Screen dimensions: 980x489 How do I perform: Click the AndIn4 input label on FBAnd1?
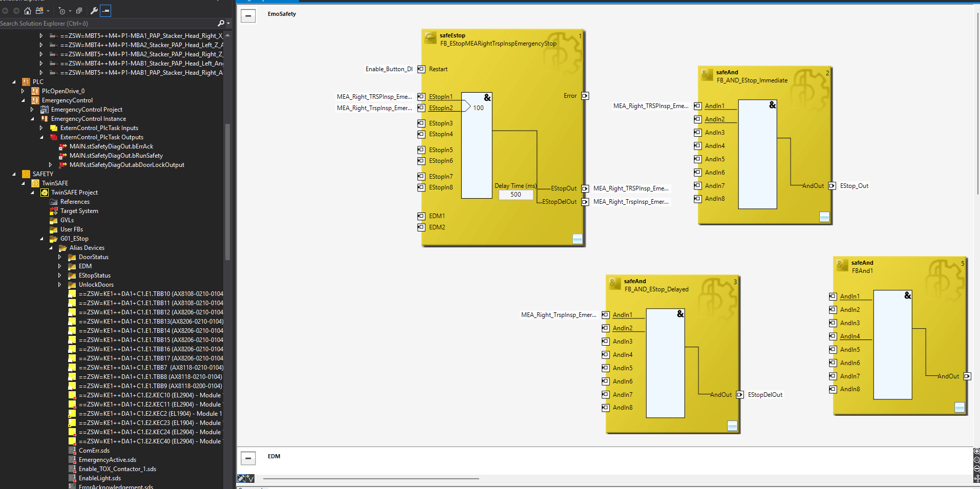[x=849, y=336]
